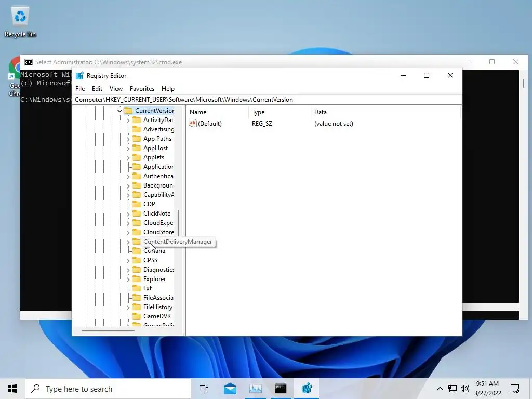Viewport: 532px width, 399px height.
Task: Minimize the Registry Editor window
Action: pyautogui.click(x=403, y=75)
